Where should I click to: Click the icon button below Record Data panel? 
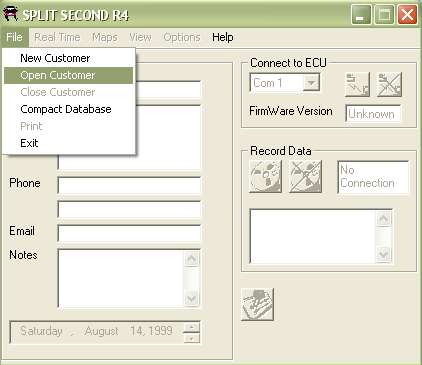coord(257,305)
